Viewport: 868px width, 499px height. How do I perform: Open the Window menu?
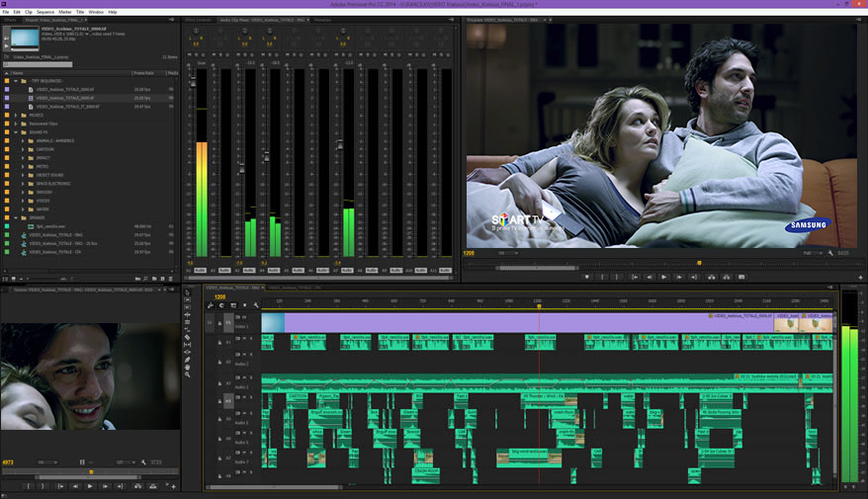click(96, 12)
